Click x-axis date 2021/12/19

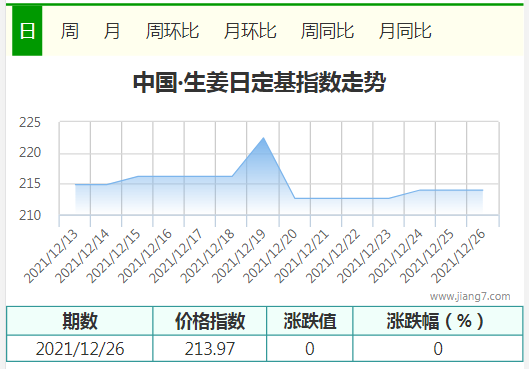click(x=239, y=256)
